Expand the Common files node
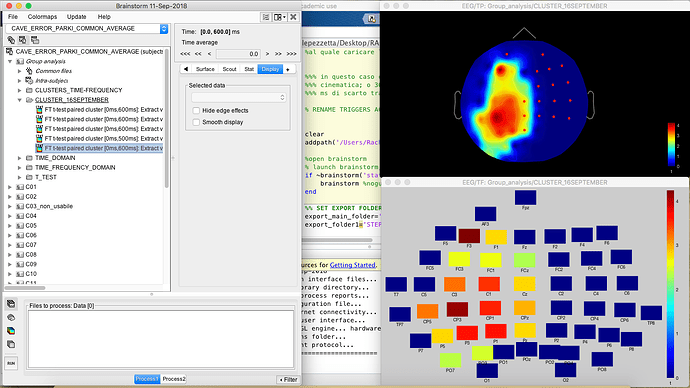Viewport: 690px width, 388px height. tap(19, 71)
